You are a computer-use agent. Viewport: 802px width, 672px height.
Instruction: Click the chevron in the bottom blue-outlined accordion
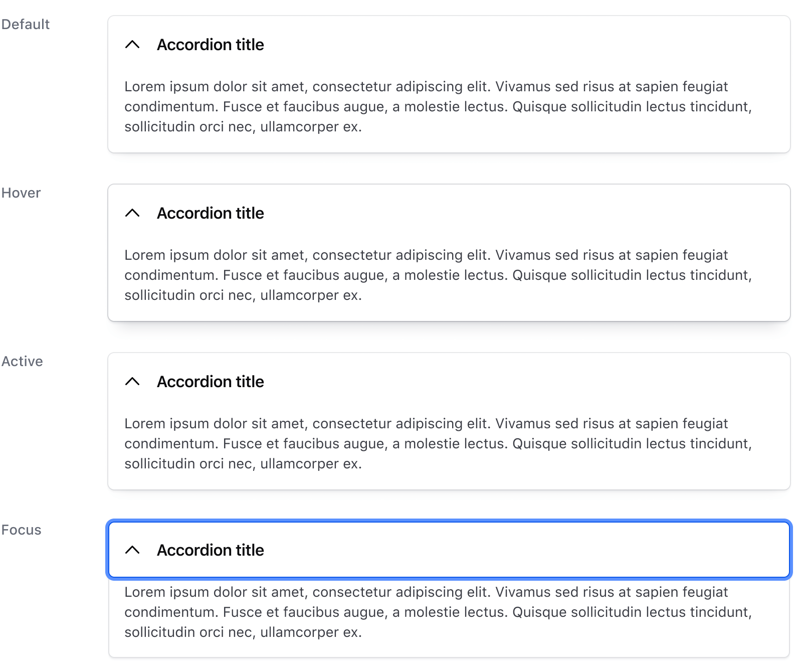(x=132, y=550)
